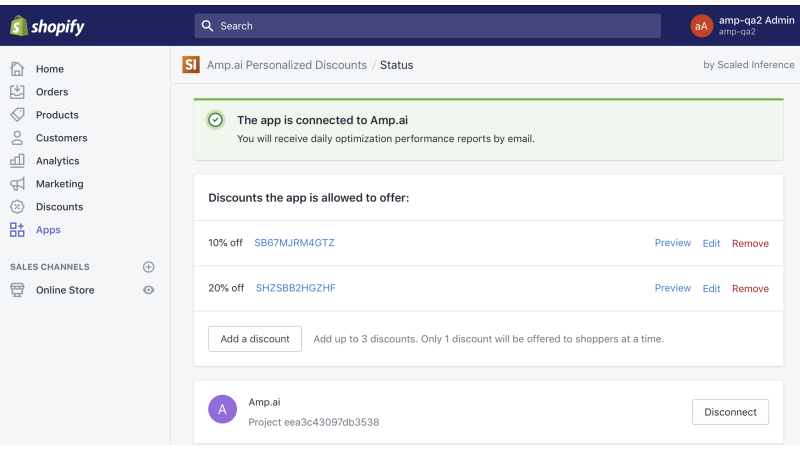This screenshot has height=450, width=800.
Task: Click into the Search field
Action: [428, 26]
